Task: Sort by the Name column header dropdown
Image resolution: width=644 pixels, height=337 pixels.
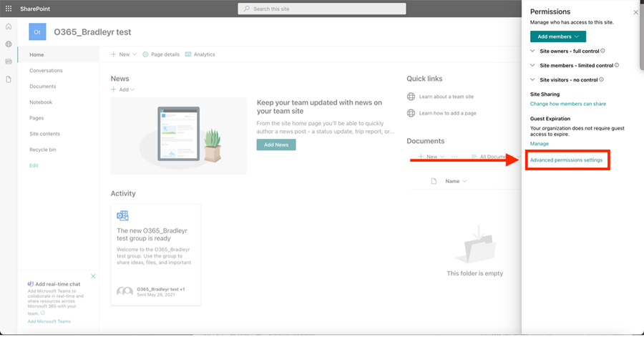Action: pos(456,181)
